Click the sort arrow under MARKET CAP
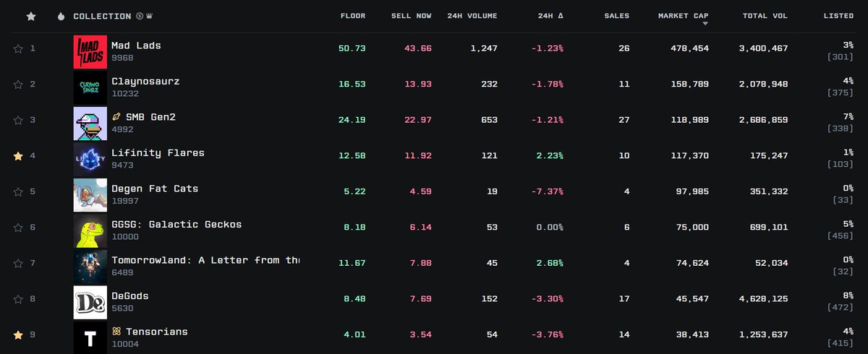 705,23
